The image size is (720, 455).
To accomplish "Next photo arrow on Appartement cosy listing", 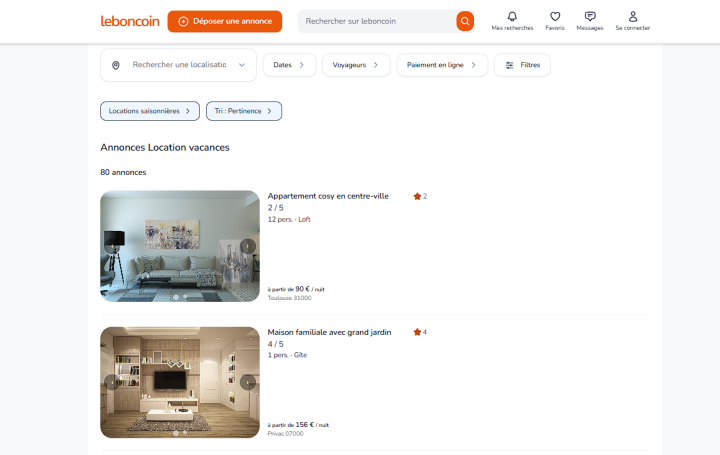I will [248, 246].
